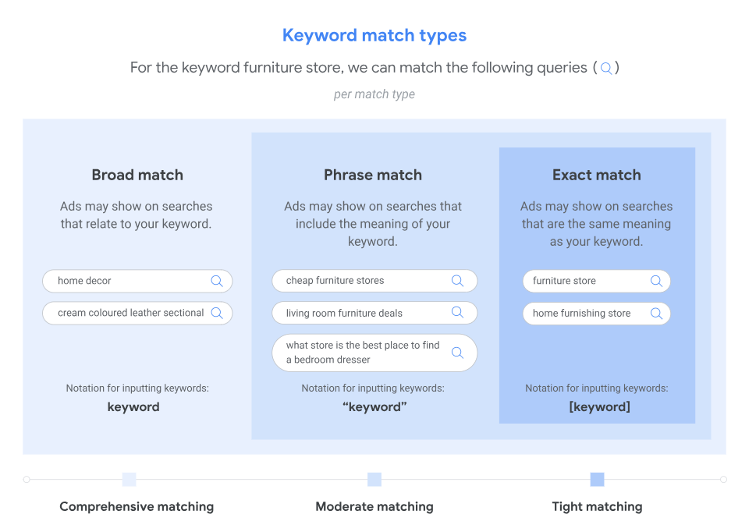The width and height of the screenshot is (756, 532).
Task: Click magnifier in 'cheap furniture stores' box
Action: click(x=458, y=281)
